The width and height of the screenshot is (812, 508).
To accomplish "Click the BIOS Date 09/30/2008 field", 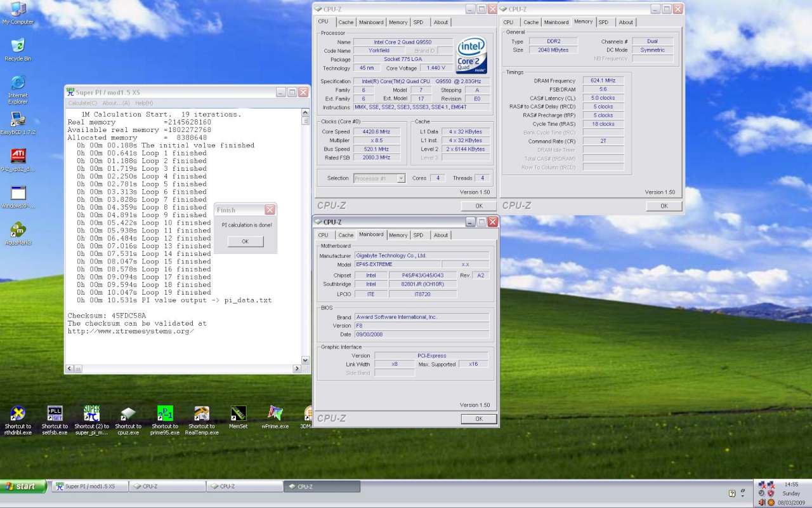I will pos(421,334).
